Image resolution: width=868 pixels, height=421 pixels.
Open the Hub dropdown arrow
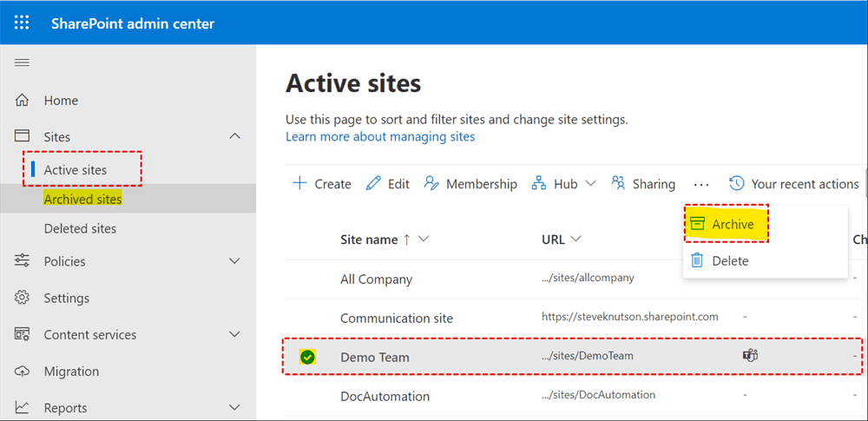click(591, 184)
